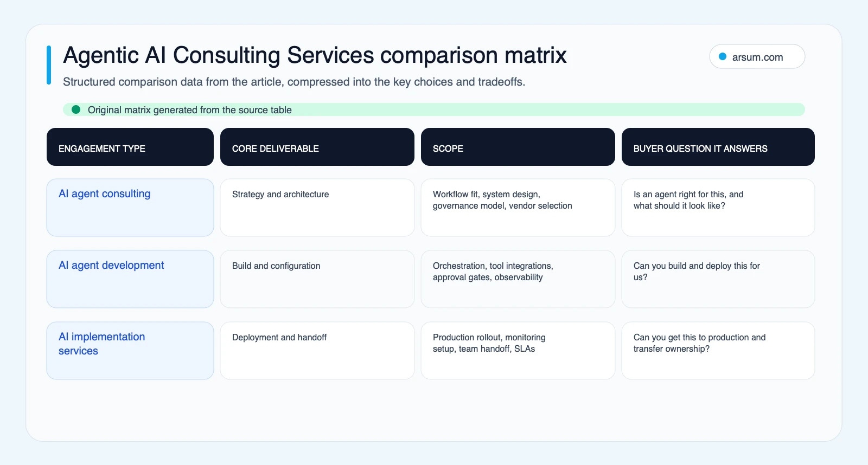Click the 'Is an agent right for this' cell
The width and height of the screenshot is (868, 465).
point(718,208)
